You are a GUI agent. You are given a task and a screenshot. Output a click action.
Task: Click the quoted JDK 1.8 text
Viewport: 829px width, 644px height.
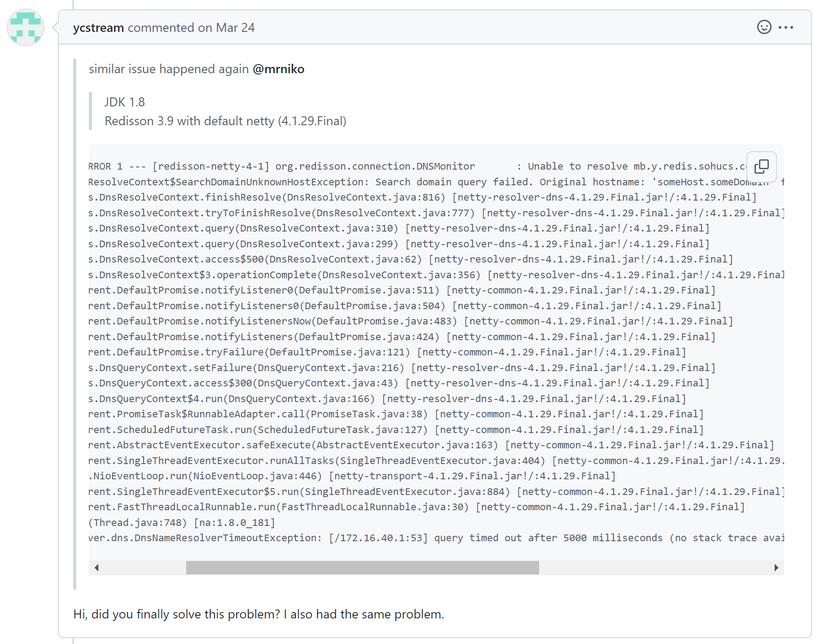(x=125, y=102)
